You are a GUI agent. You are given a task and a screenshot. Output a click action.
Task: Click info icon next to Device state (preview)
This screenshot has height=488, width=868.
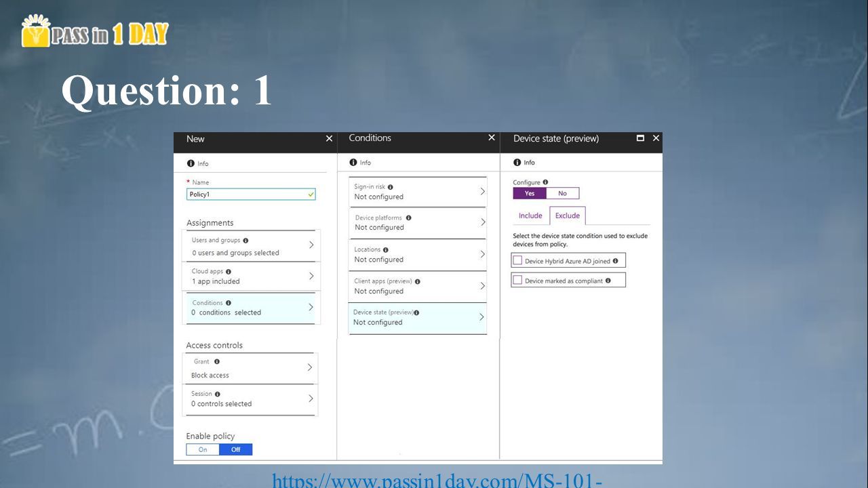point(416,312)
